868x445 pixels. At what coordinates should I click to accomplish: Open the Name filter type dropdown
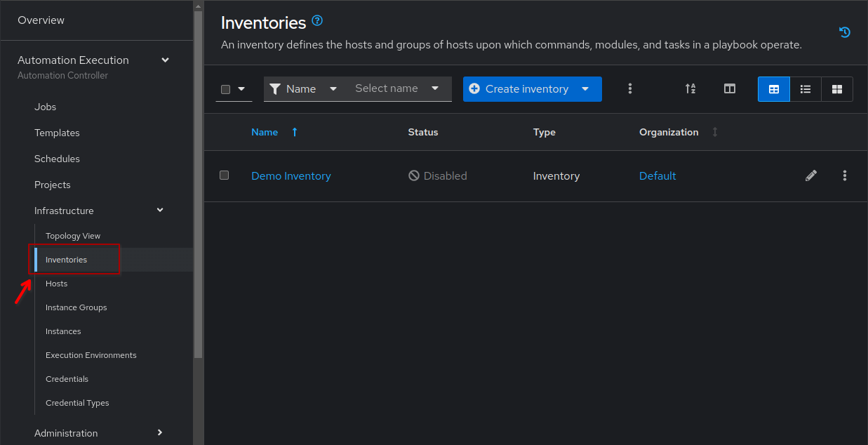pos(304,88)
